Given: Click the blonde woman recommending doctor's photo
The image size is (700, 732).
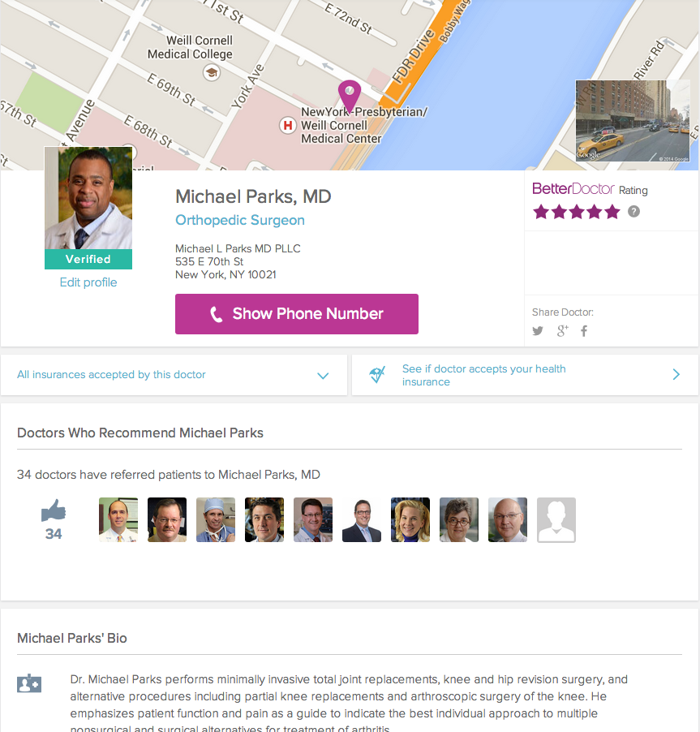Looking at the screenshot, I should pyautogui.click(x=410, y=520).
